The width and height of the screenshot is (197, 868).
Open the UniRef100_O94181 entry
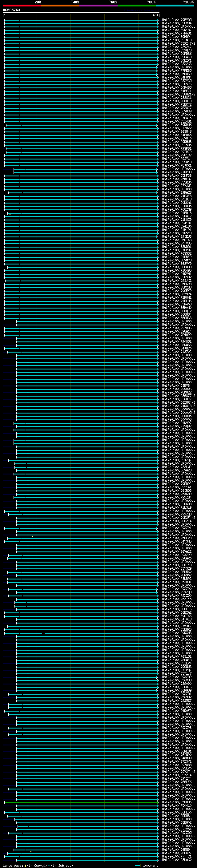click(177, 223)
